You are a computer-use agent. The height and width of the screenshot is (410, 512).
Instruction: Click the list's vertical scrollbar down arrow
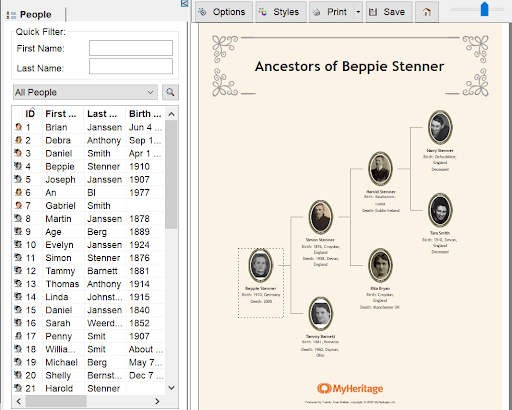[171, 388]
